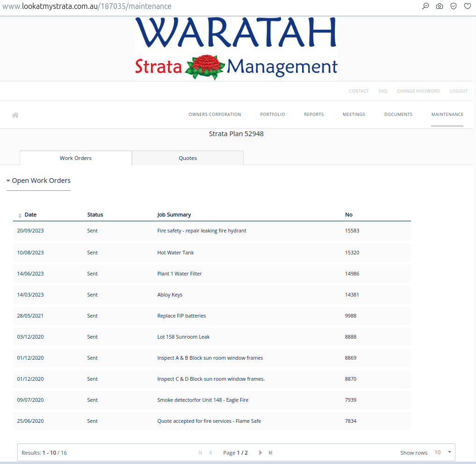The width and height of the screenshot is (476, 464).
Task: Open 'Inspect A & B Block sun room window frames'
Action: coord(210,358)
